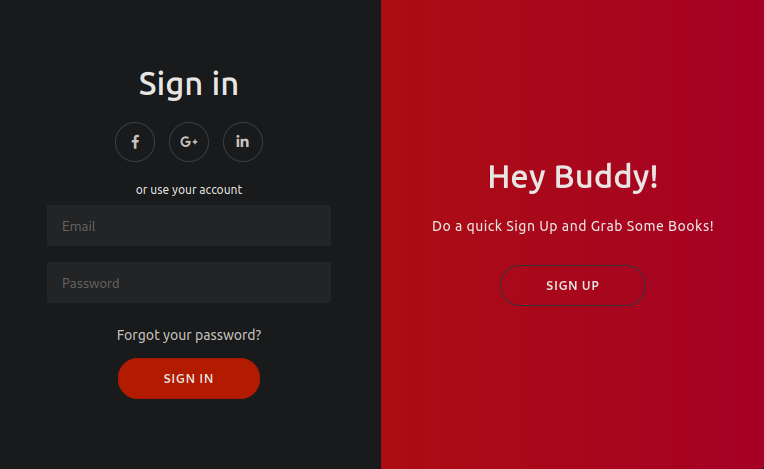Select the Email placeholder text box
This screenshot has height=469, width=764.
(189, 226)
